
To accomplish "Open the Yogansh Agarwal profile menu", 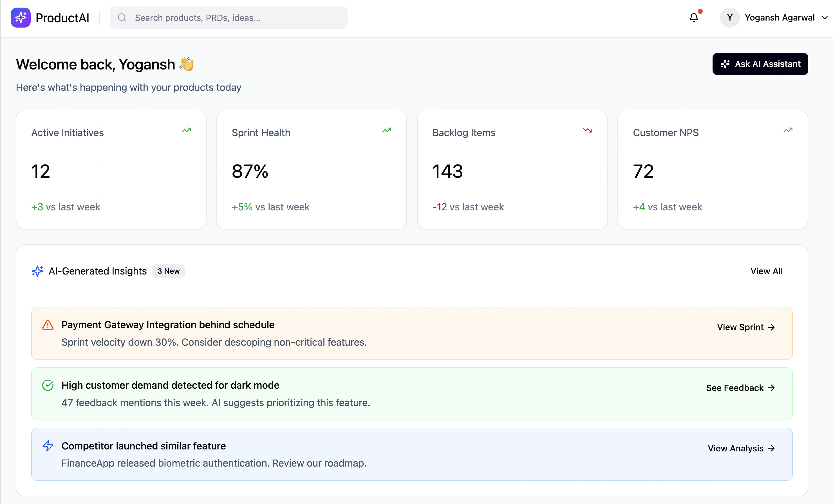I will 780,17.
